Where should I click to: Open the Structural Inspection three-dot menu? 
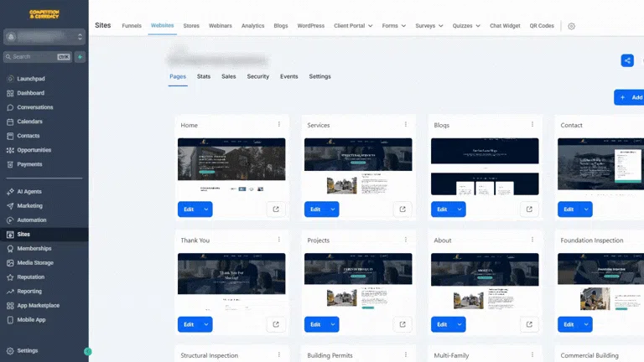(279, 354)
